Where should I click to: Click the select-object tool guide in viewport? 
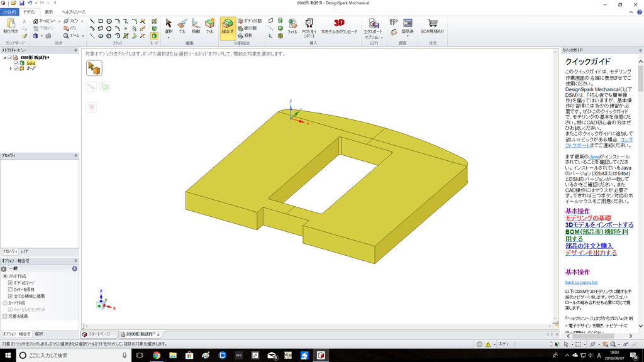94,68
